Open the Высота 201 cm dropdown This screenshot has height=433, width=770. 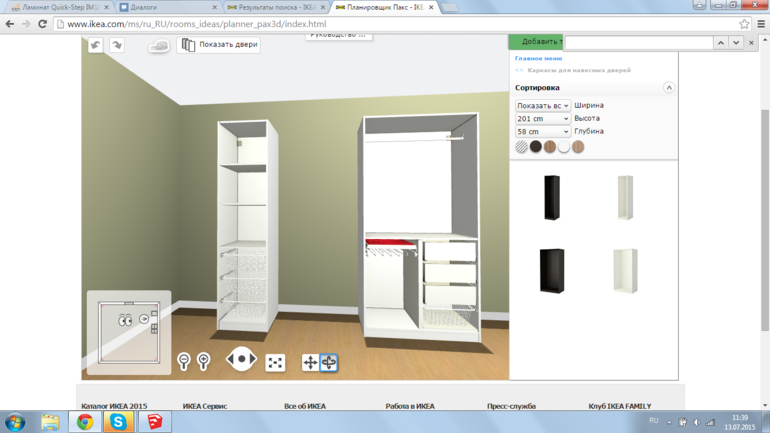pyautogui.click(x=542, y=119)
